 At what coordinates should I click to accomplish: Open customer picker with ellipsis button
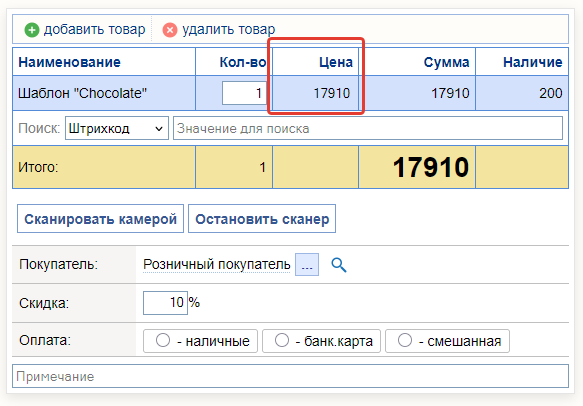click(x=307, y=264)
